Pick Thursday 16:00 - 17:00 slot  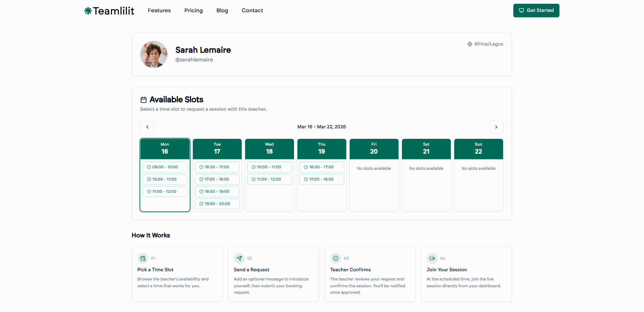point(322,167)
